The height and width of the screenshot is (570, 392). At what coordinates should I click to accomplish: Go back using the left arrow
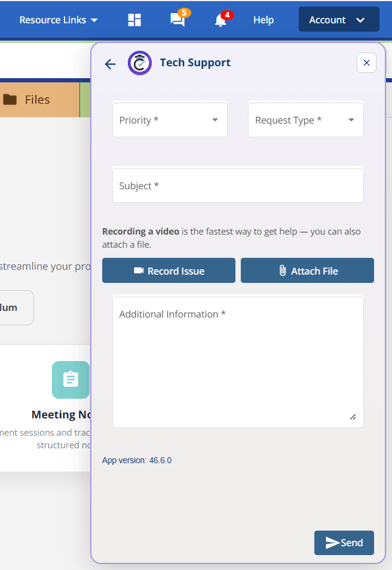pos(110,64)
